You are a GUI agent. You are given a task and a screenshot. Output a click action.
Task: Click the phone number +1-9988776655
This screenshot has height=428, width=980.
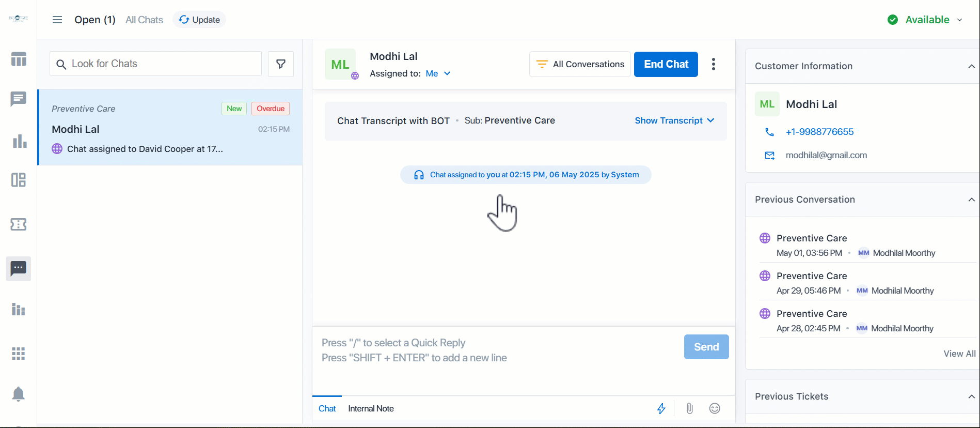[x=819, y=132]
